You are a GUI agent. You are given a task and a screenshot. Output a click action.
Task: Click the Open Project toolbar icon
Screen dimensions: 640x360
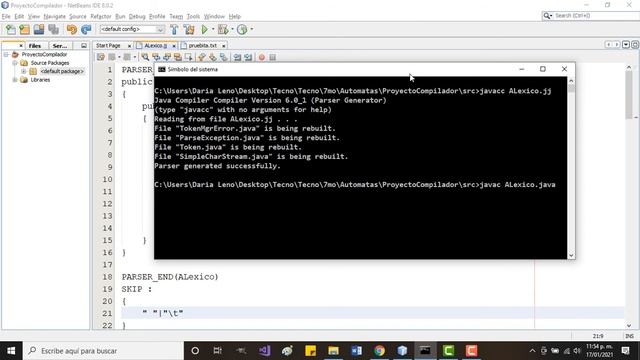tap(39, 29)
